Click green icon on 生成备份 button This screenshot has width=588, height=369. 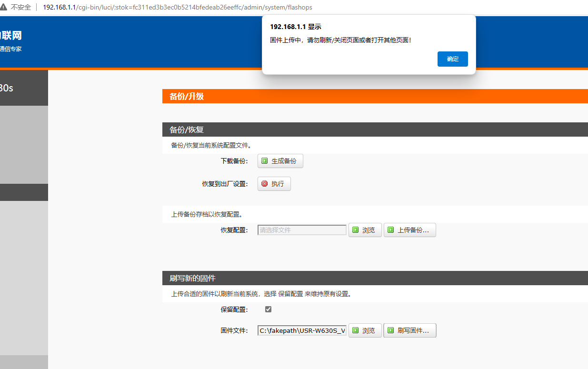265,161
